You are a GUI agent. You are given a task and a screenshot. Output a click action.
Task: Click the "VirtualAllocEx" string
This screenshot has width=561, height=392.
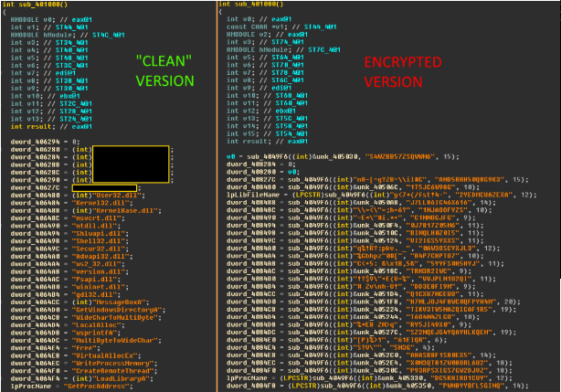106,355
